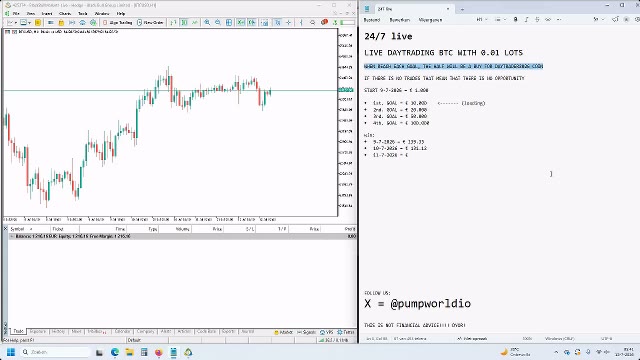Screen dimensions: 640x360
Task: Add a new tab in Notepad
Action: click(x=462, y=9)
